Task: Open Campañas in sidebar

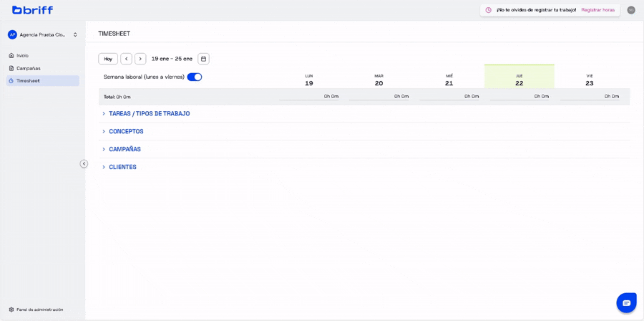Action: pos(43,68)
